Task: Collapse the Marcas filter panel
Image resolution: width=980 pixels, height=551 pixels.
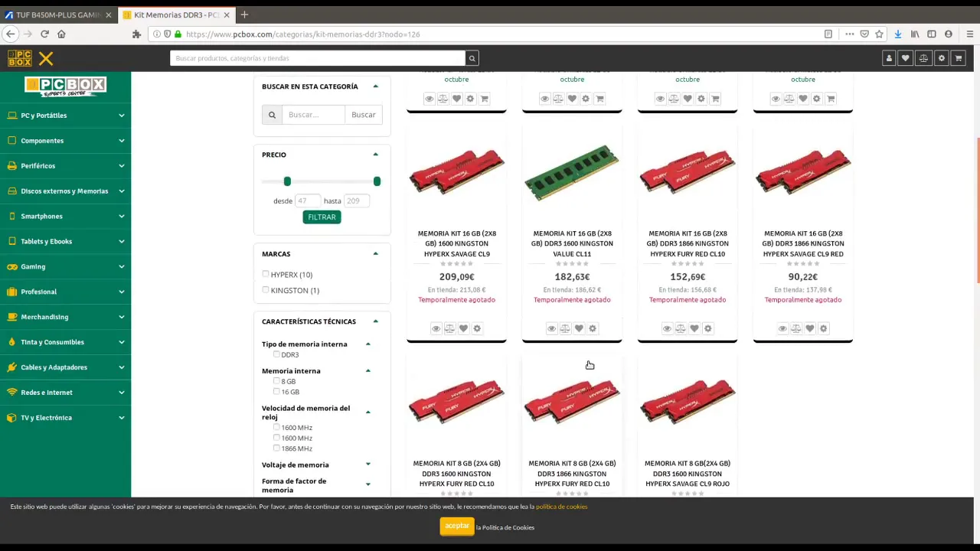Action: pyautogui.click(x=375, y=253)
